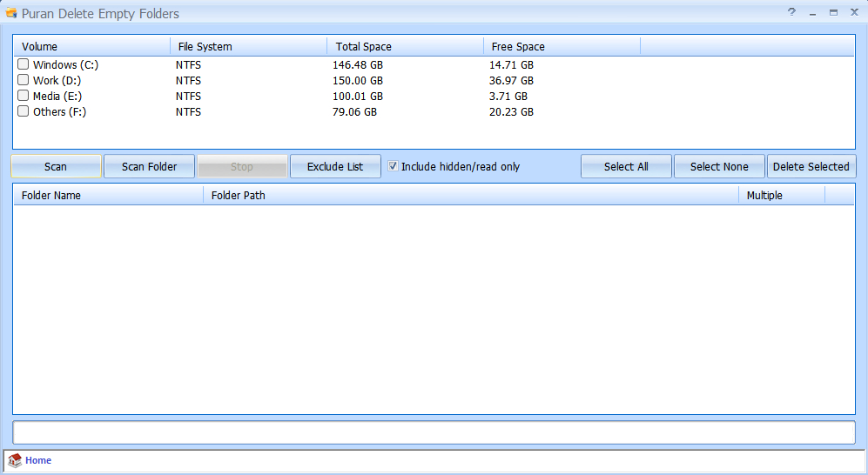This screenshot has width=868, height=475.
Task: Open help via question mark icon
Action: click(791, 12)
